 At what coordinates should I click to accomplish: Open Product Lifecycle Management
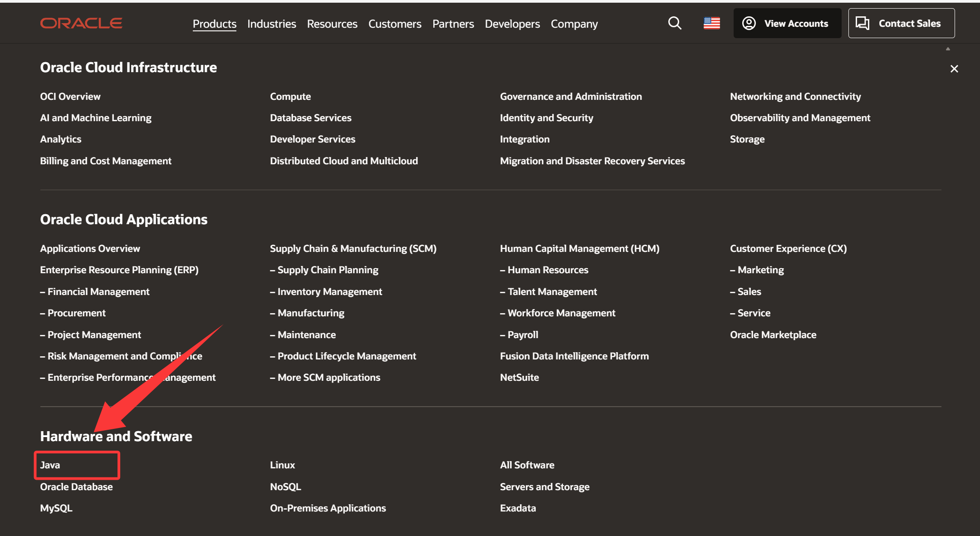[x=343, y=356]
